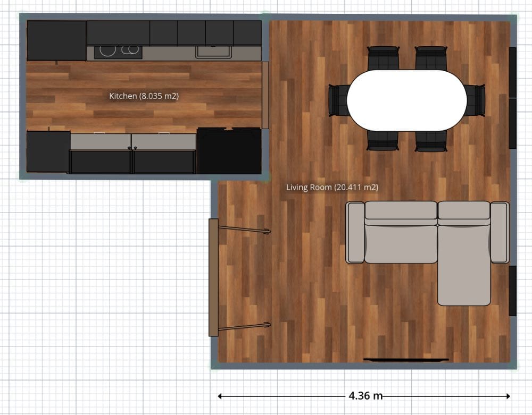Select the gray base counter cabinet

(x=133, y=139)
